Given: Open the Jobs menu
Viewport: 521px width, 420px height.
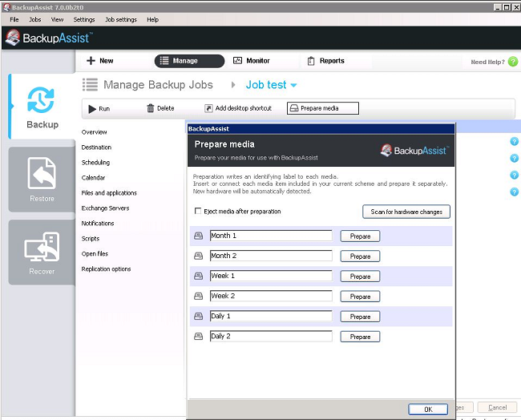Looking at the screenshot, I should point(35,19).
